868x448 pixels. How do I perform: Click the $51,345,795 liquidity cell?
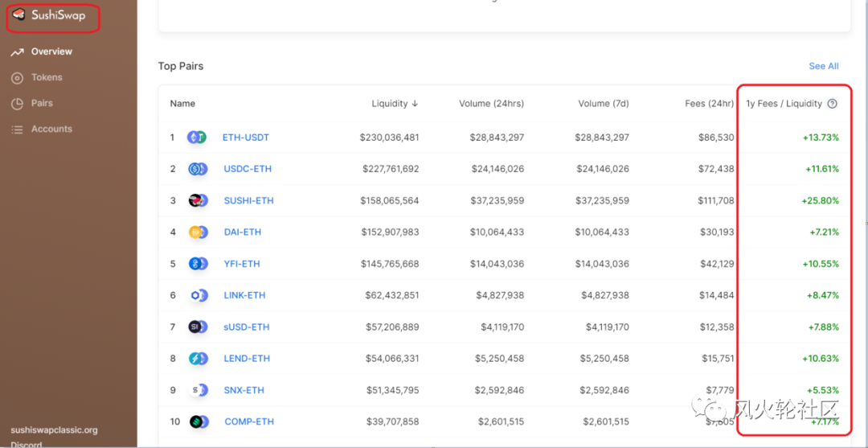(x=392, y=390)
